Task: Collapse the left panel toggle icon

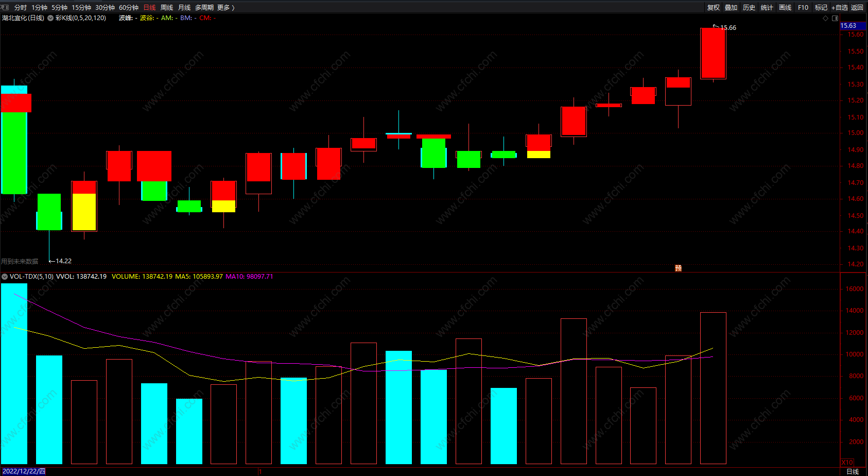Action: pos(5,7)
